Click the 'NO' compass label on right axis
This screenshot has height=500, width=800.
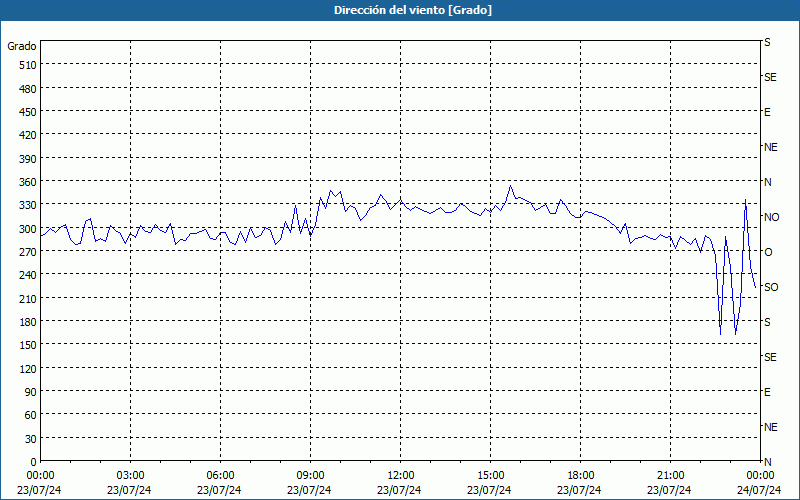(771, 217)
